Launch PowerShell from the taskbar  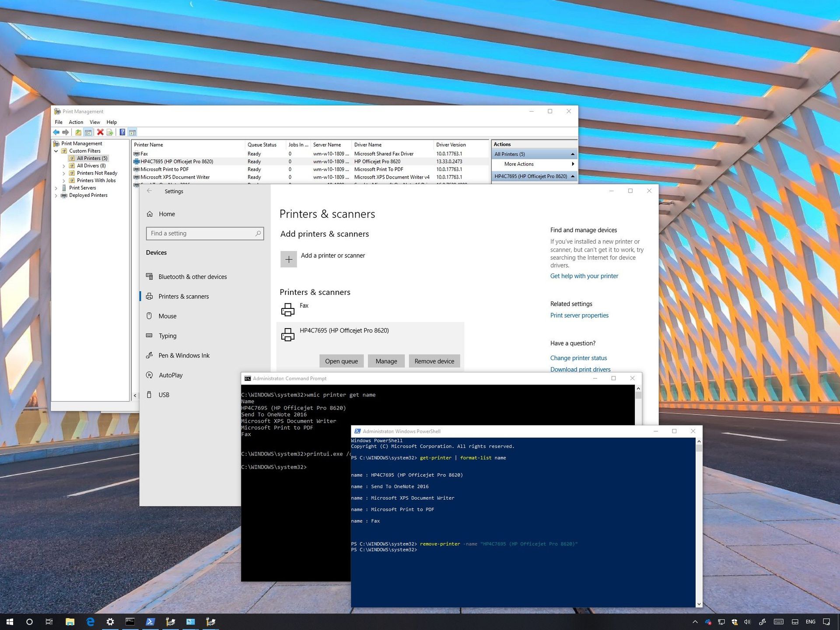[150, 621]
